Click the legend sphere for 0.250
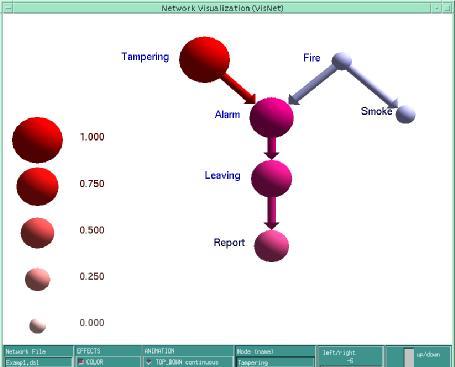The width and height of the screenshot is (455, 367). 37,279
